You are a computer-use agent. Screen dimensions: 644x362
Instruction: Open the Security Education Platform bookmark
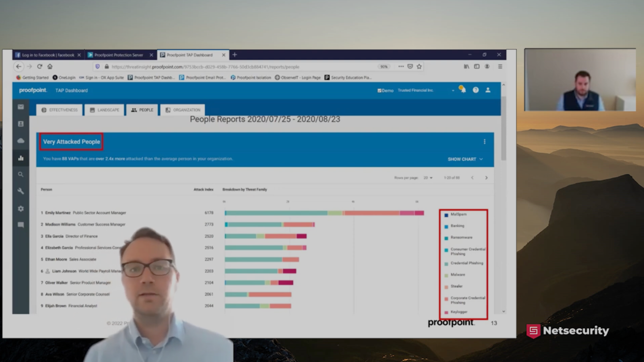coord(348,77)
